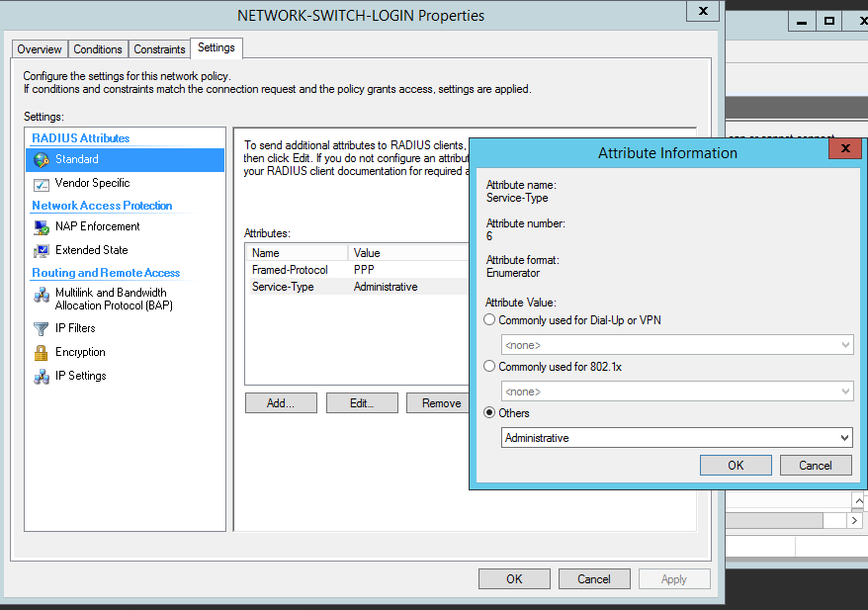This screenshot has height=610, width=868.
Task: Switch to the Conditions tab
Action: coord(98,49)
